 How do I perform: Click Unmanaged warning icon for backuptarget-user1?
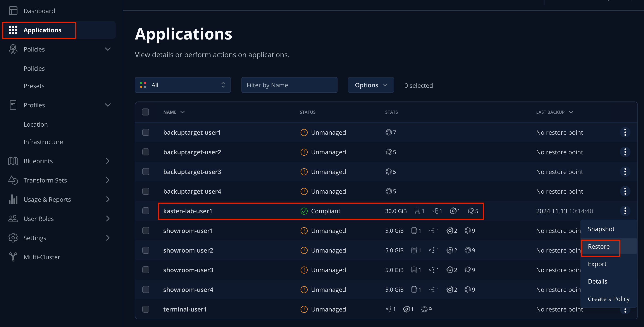point(304,132)
